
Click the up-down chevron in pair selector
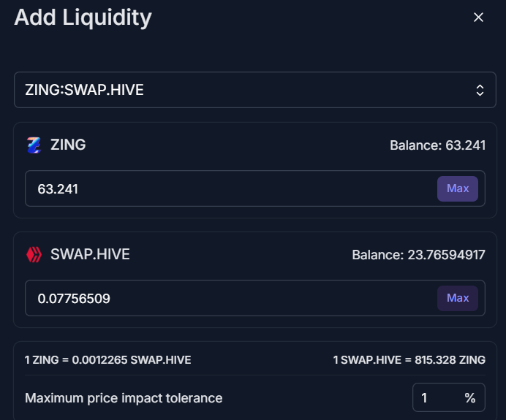[x=480, y=91]
